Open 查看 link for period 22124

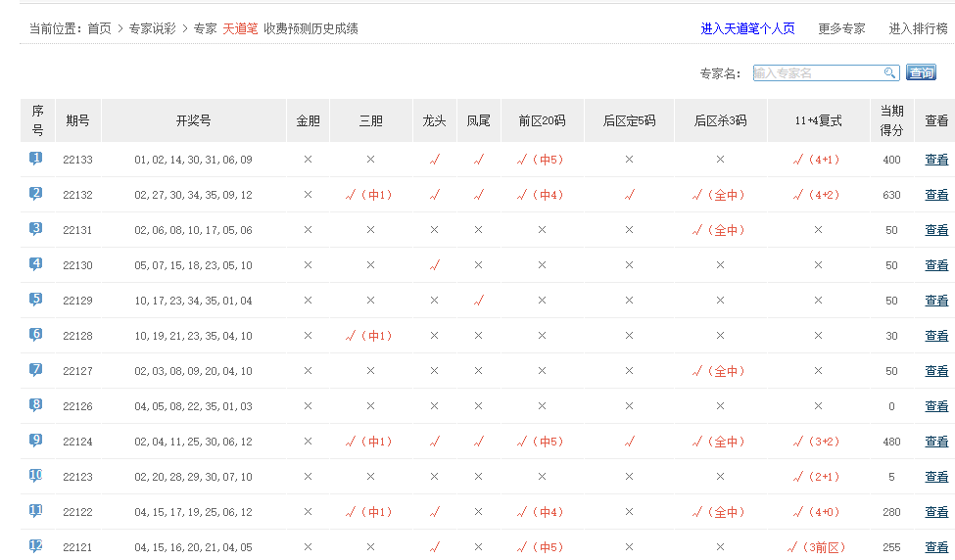point(936,442)
